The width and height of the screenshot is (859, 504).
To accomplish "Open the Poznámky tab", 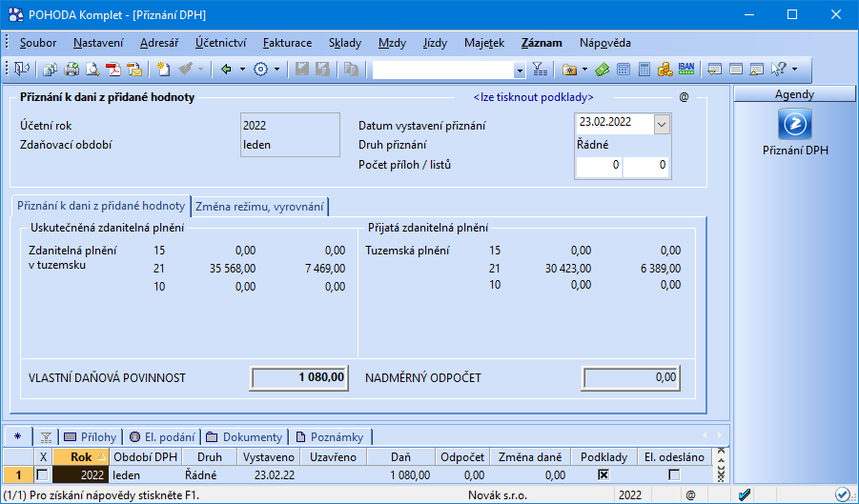I will pyautogui.click(x=330, y=436).
